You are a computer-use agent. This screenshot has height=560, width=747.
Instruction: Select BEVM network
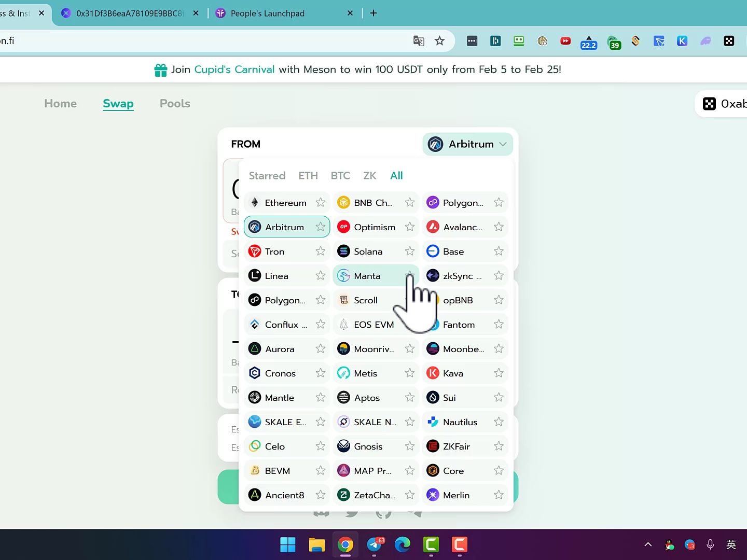pyautogui.click(x=286, y=471)
